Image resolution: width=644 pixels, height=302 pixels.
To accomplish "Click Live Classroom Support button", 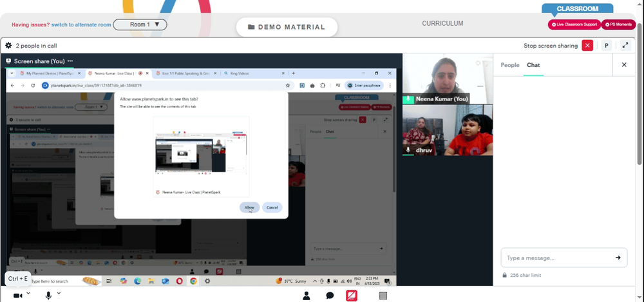I will tap(574, 24).
